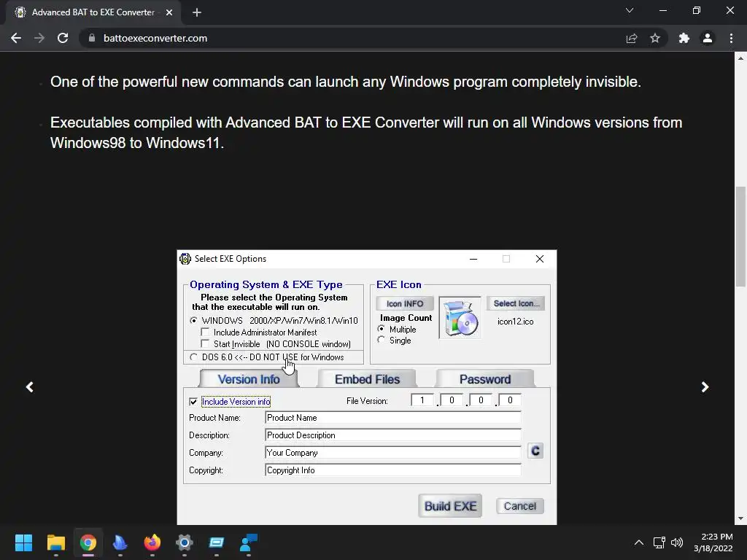Bookmark this page with the star icon

(x=655, y=38)
